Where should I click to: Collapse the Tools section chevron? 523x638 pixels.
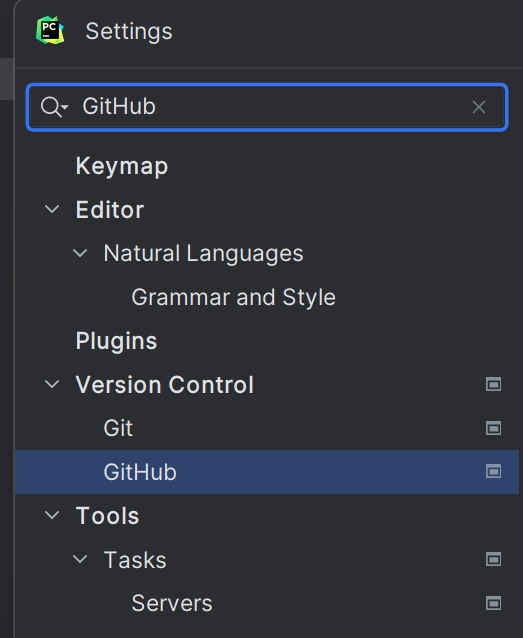tap(52, 516)
